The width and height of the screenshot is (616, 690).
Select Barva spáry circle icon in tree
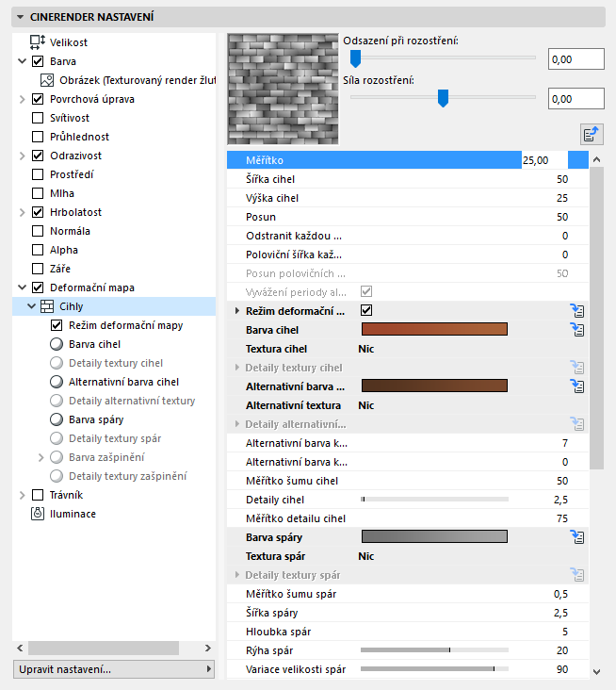[57, 419]
